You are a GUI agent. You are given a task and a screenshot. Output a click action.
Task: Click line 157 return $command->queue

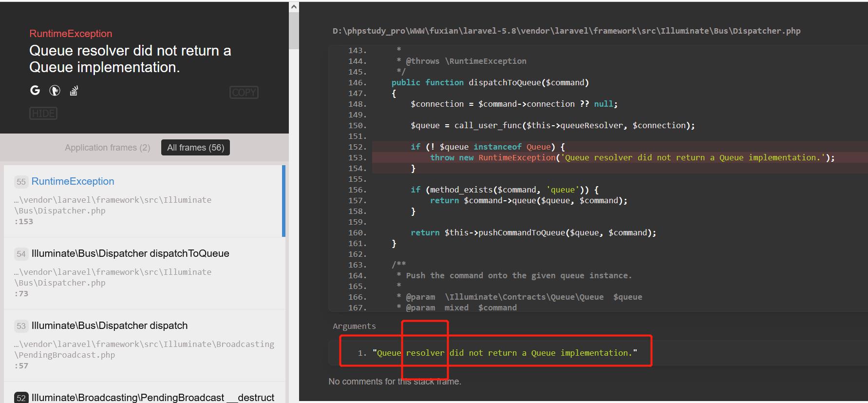pyautogui.click(x=528, y=200)
